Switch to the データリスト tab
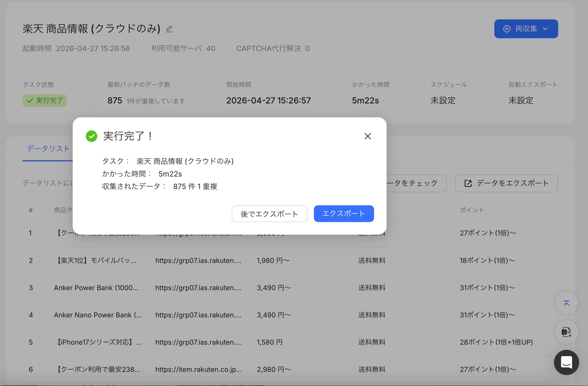Screen dimensions: 588x386 point(48,148)
